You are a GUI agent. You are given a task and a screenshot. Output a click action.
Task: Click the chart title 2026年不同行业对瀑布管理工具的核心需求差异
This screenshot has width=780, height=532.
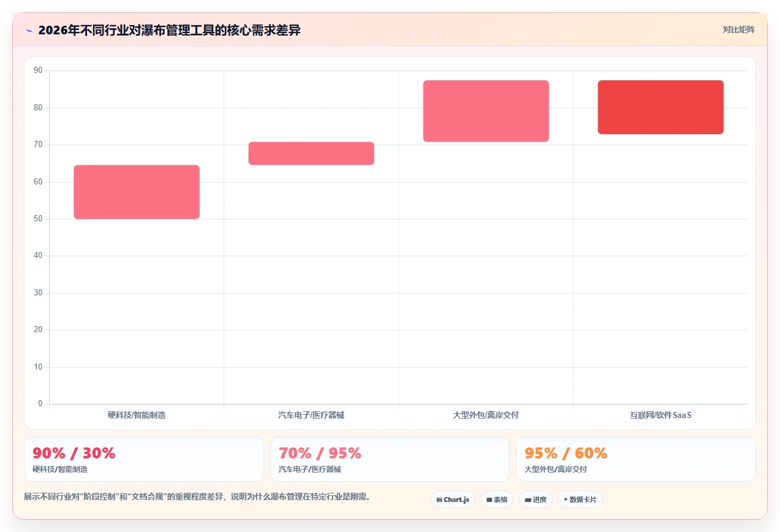pos(169,30)
